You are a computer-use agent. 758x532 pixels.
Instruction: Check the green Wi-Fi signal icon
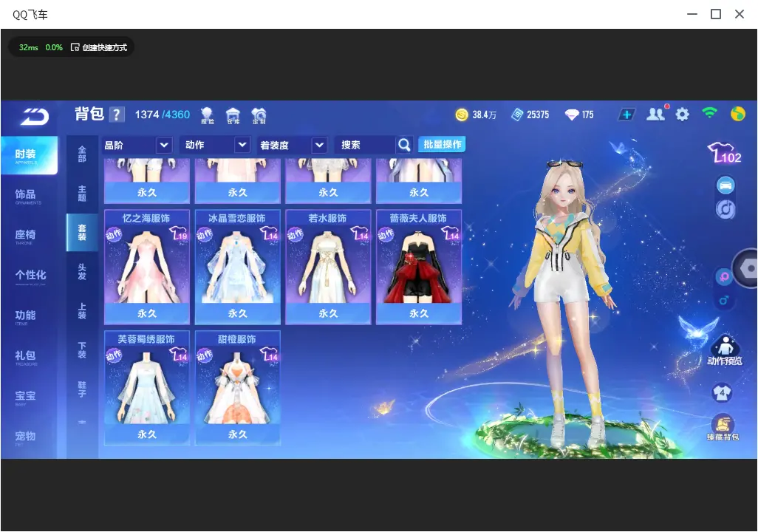point(709,113)
